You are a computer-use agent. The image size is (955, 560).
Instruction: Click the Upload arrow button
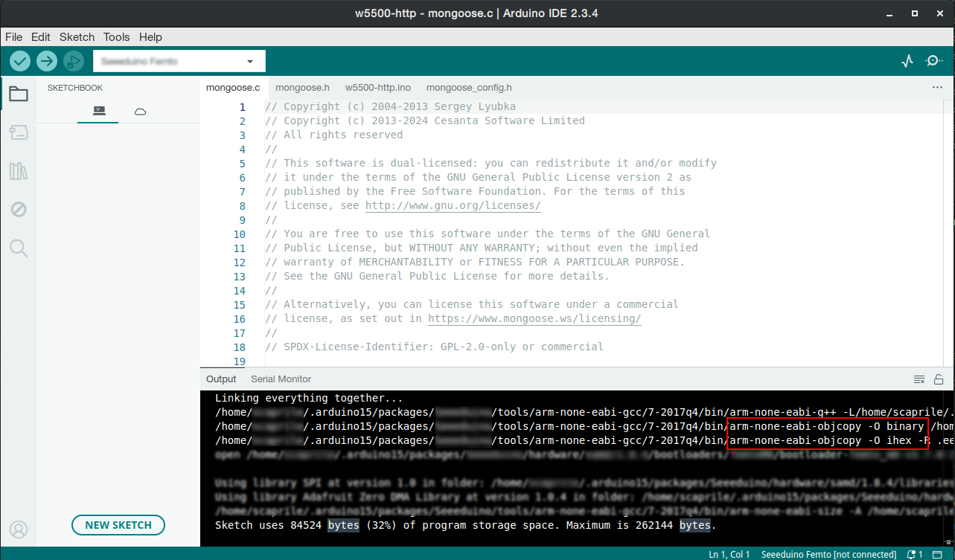(x=47, y=61)
